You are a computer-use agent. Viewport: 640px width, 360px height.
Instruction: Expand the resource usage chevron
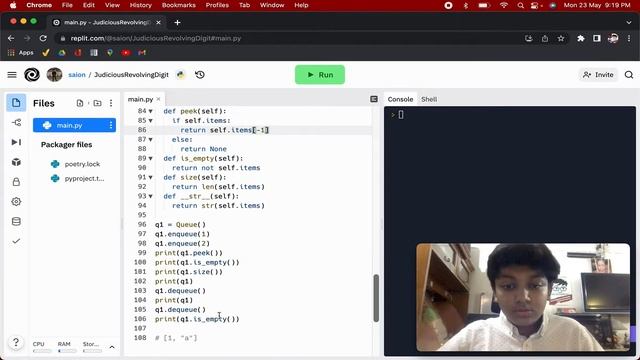pos(112,347)
